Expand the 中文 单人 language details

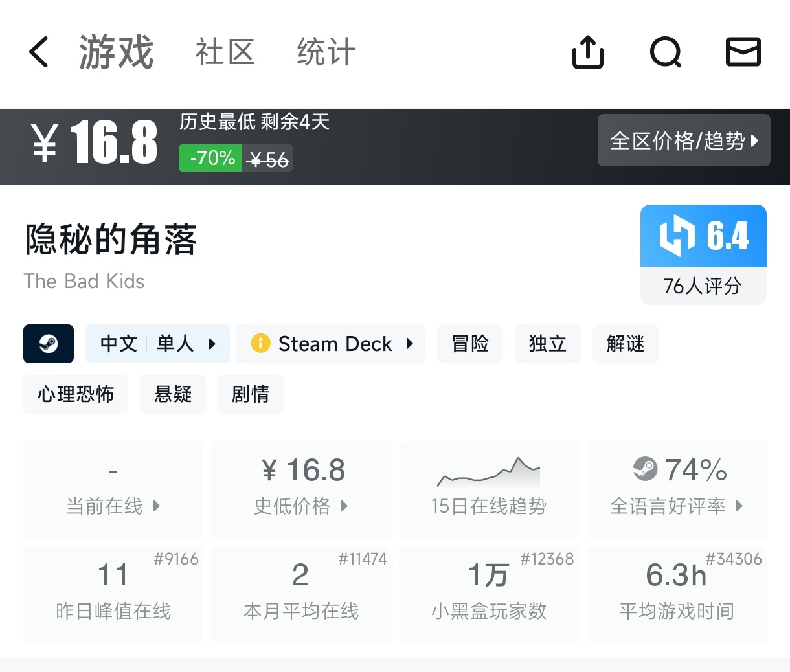(157, 344)
